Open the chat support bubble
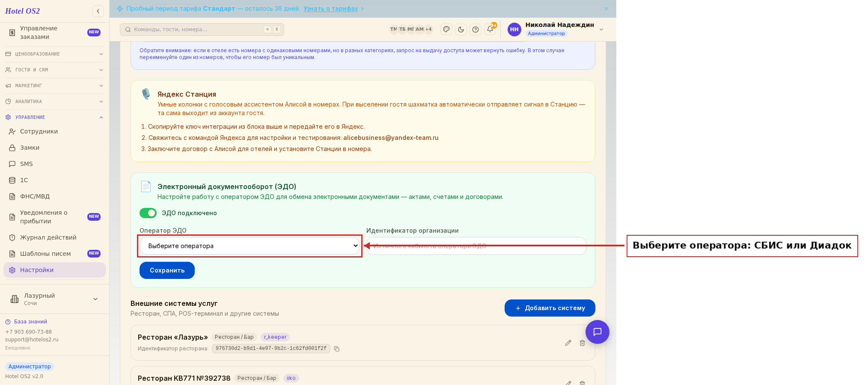This screenshot has height=385, width=868. pos(597,332)
